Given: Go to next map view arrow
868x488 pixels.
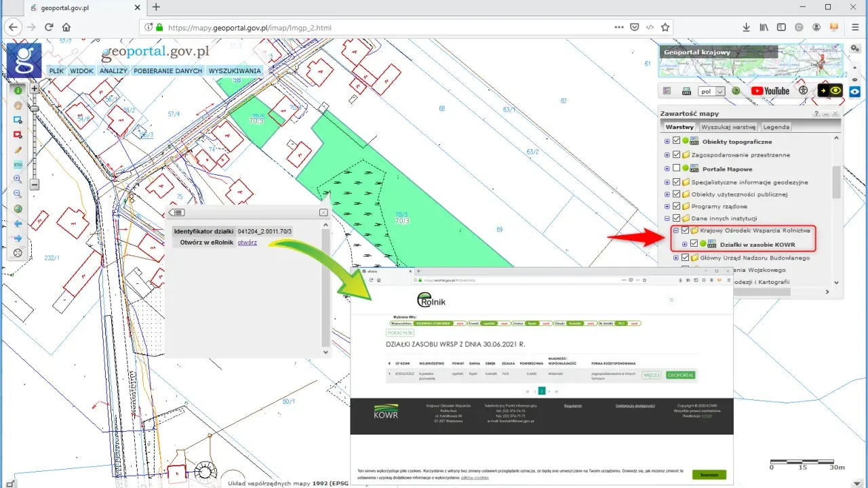Looking at the screenshot, I should coord(18,239).
